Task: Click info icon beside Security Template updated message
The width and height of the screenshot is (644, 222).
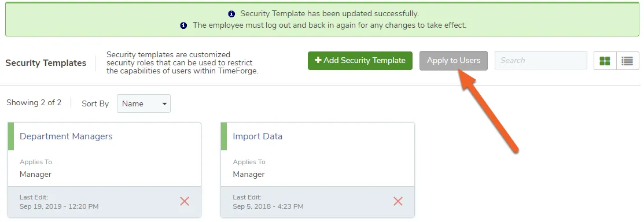Action: 231,13
